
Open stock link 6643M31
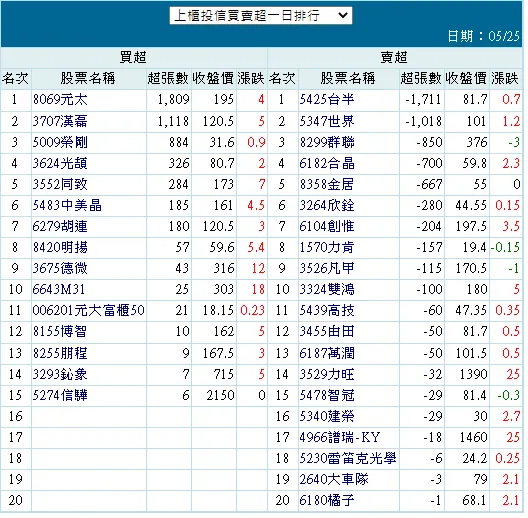(59, 289)
